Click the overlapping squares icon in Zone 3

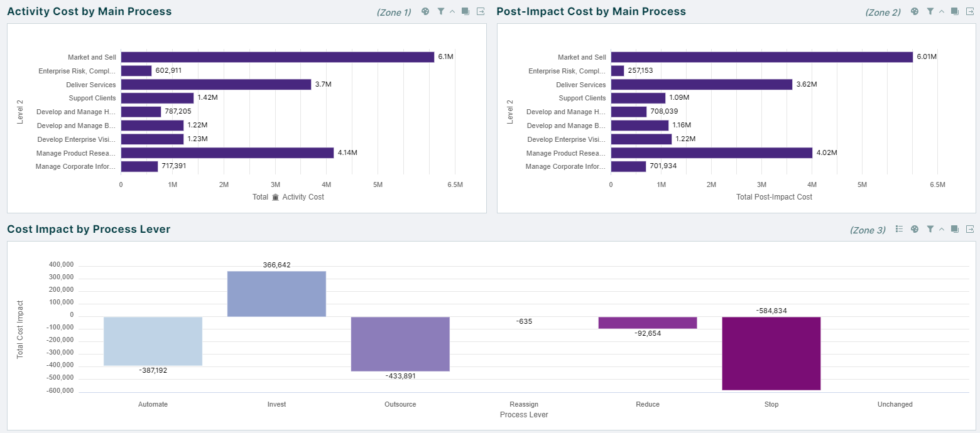pos(954,229)
